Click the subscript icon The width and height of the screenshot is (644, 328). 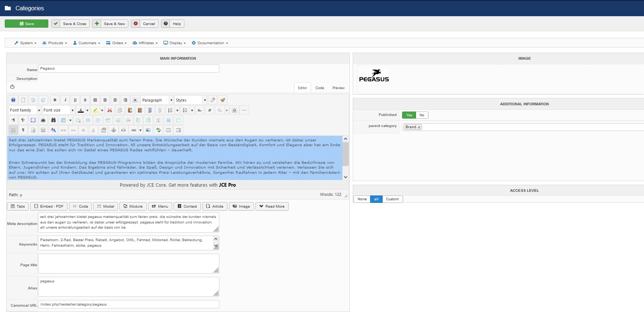[199, 110]
